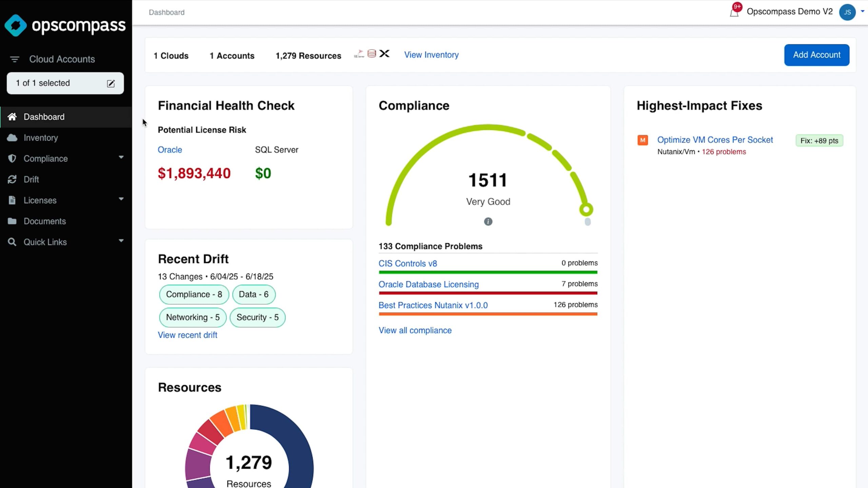Open Oracle Database Licensing link

429,284
